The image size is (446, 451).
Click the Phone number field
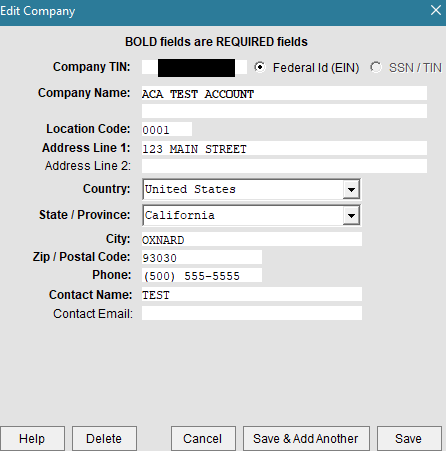click(202, 275)
